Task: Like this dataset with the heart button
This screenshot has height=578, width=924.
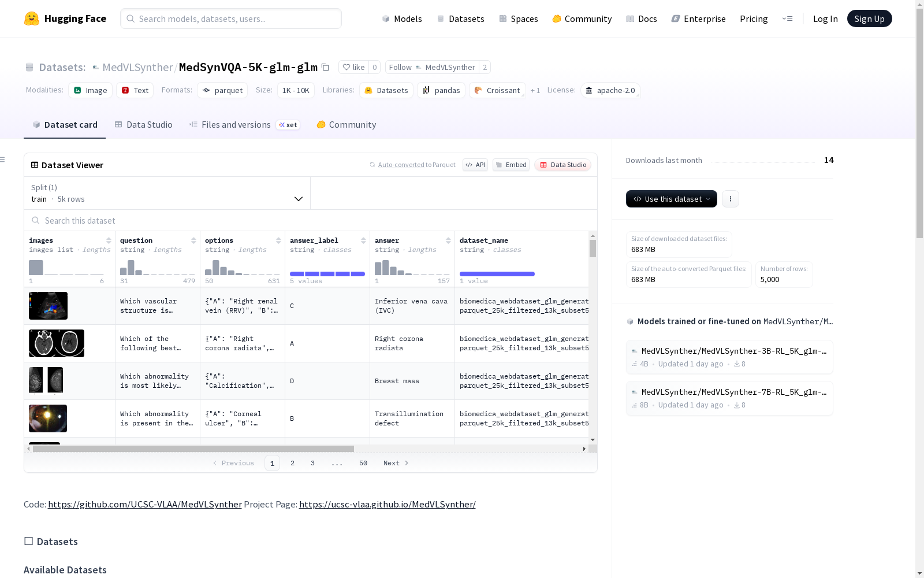Action: [x=353, y=67]
